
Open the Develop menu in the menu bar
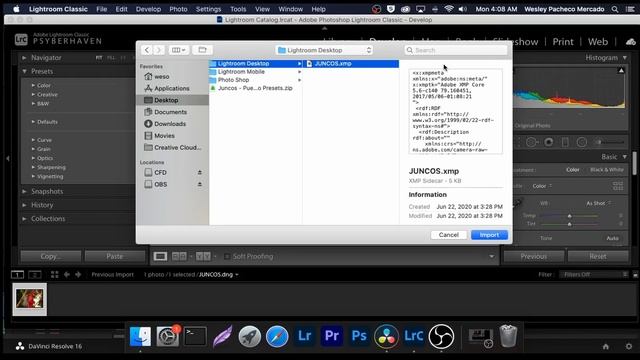[x=148, y=9]
